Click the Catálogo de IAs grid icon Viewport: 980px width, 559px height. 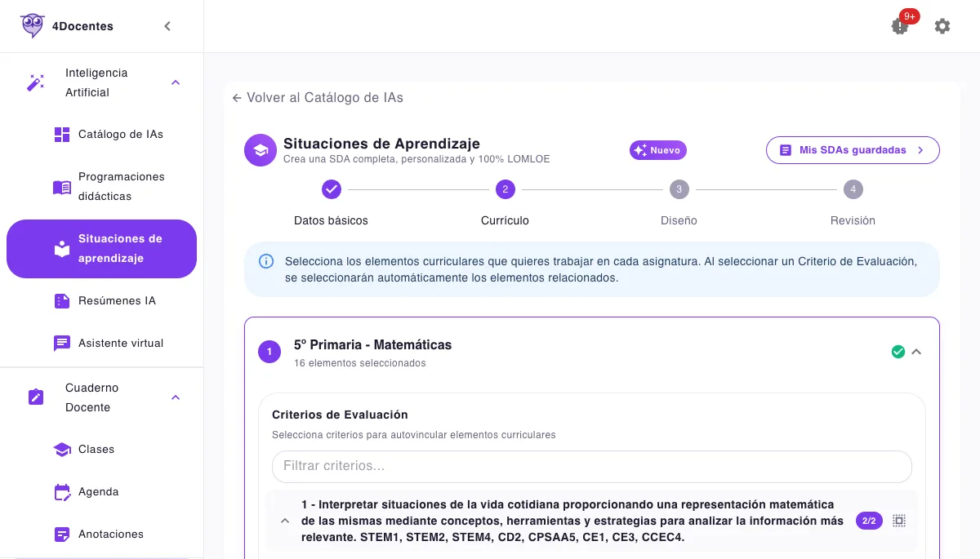pyautogui.click(x=62, y=135)
